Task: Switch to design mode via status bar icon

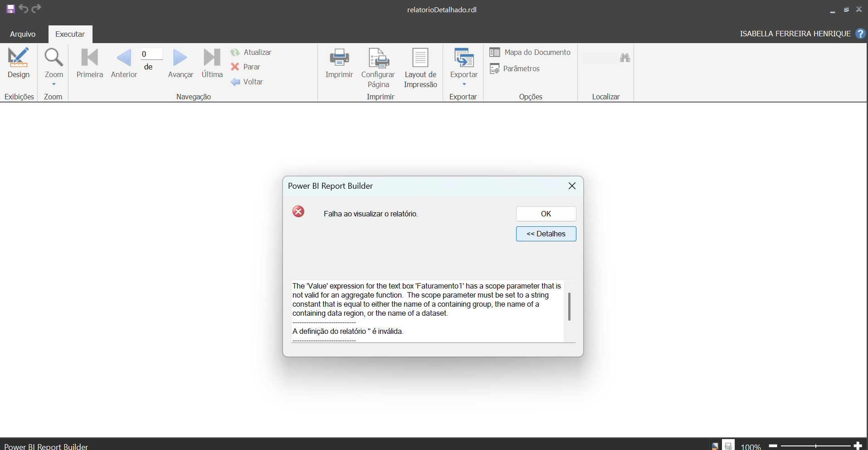Action: (x=715, y=446)
